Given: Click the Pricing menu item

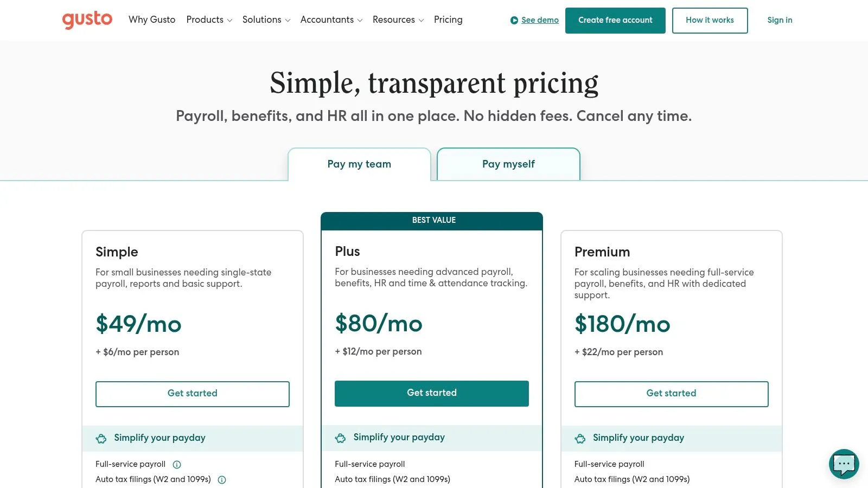Looking at the screenshot, I should [x=448, y=20].
